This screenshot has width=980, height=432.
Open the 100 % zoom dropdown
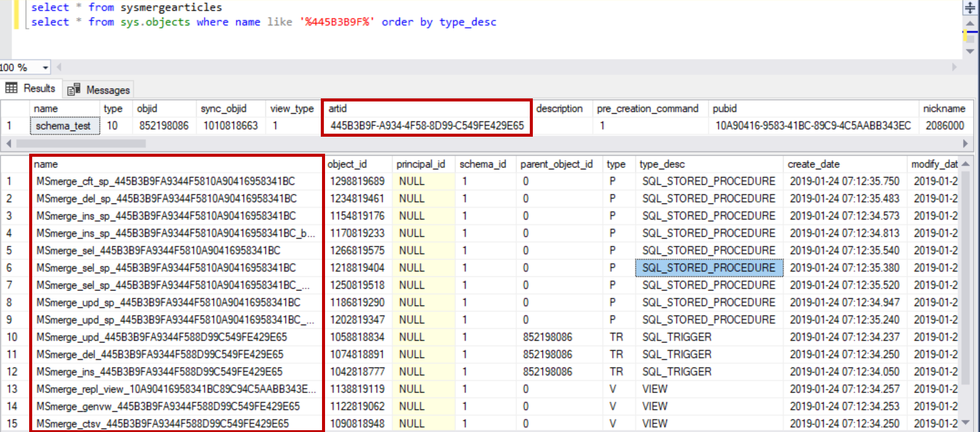click(45, 67)
